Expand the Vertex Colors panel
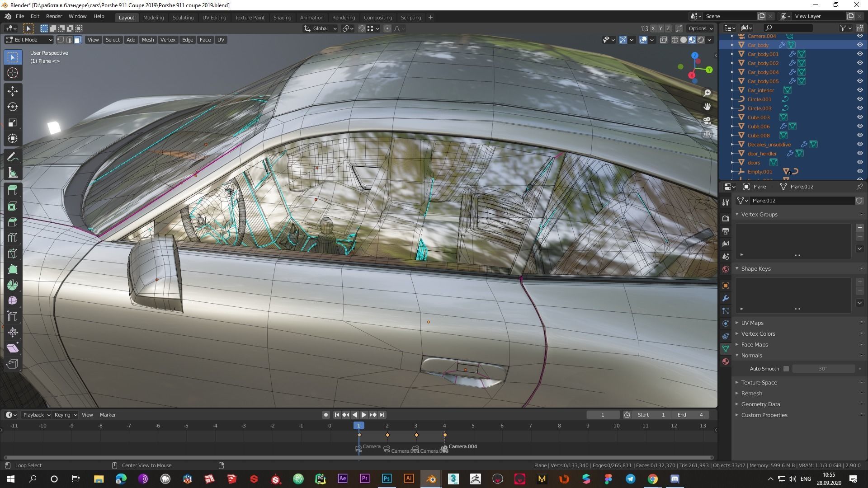The width and height of the screenshot is (868, 488). [x=758, y=333]
